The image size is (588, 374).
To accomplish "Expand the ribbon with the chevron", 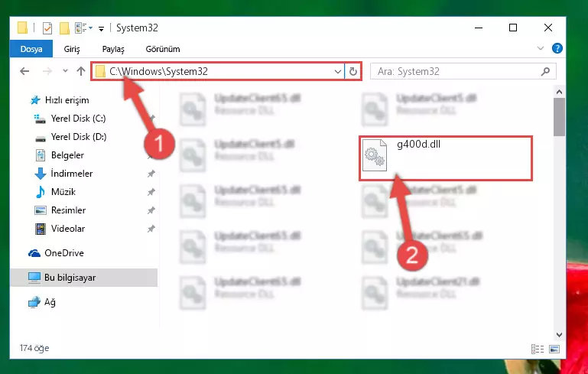I will (541, 48).
